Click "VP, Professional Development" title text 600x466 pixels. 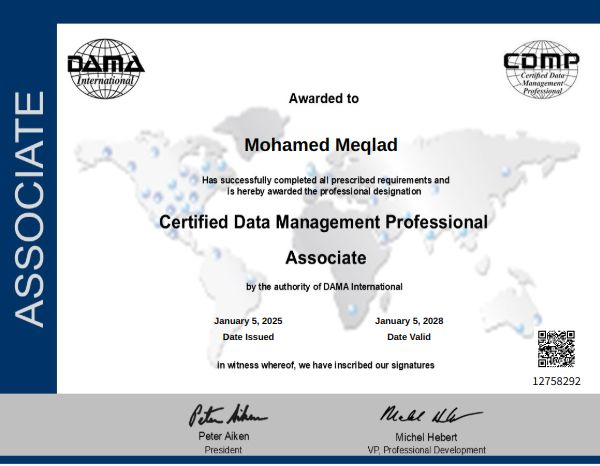point(427,450)
